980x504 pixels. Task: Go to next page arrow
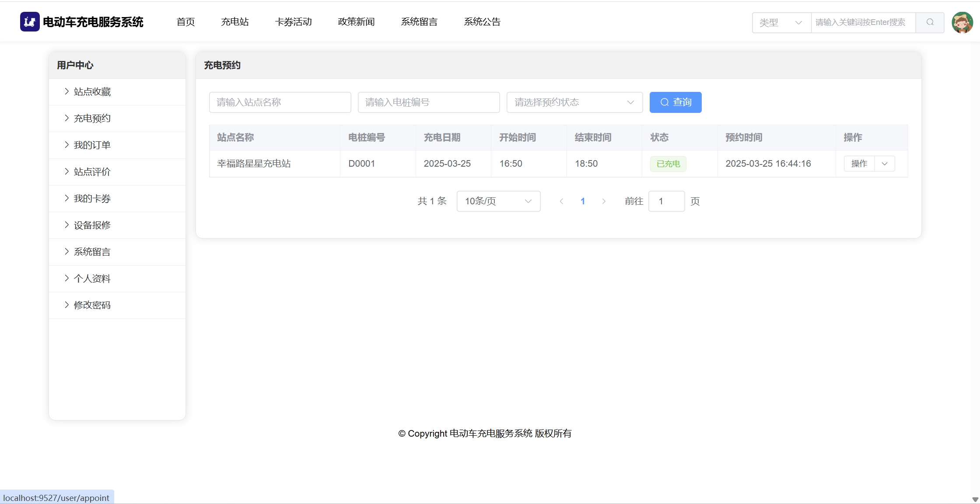click(604, 201)
